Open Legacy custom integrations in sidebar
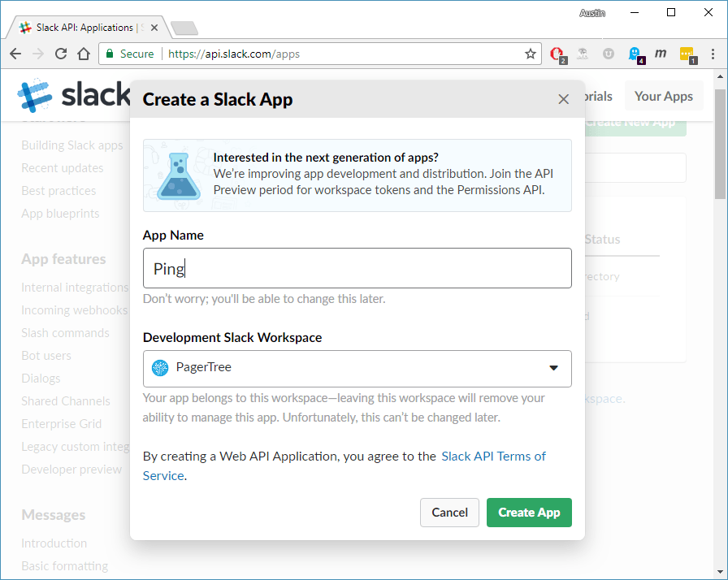 click(76, 447)
